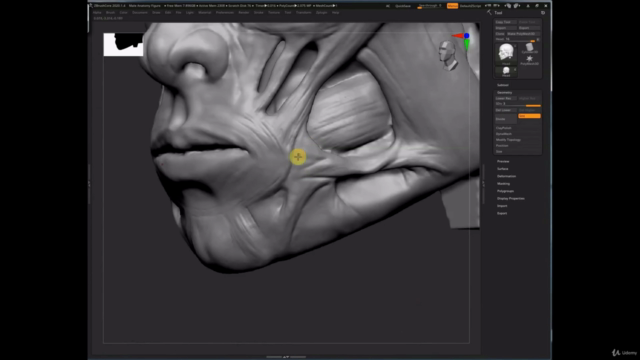Select the Cylinder3D tool icon
The width and height of the screenshot is (640, 360).
(530, 48)
